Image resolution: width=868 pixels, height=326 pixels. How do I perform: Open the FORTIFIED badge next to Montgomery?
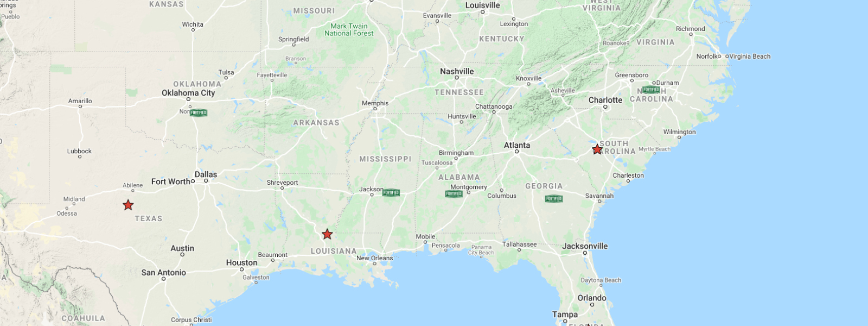(454, 193)
